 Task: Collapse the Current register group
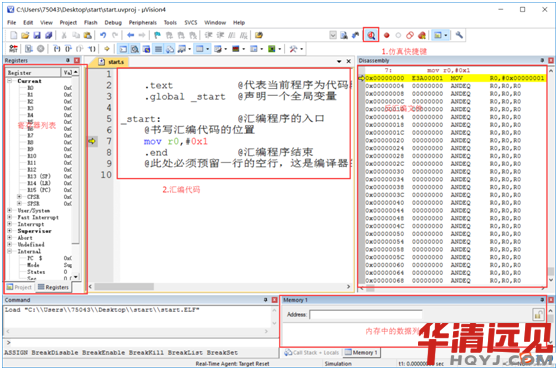coord(10,81)
